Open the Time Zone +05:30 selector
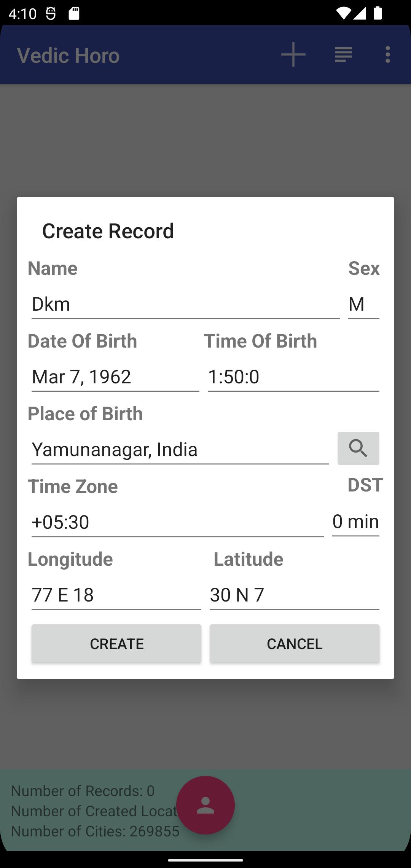 177,522
